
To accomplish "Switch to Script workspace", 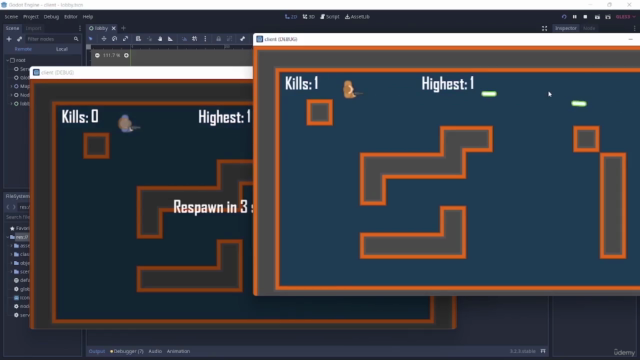I will tap(330, 17).
